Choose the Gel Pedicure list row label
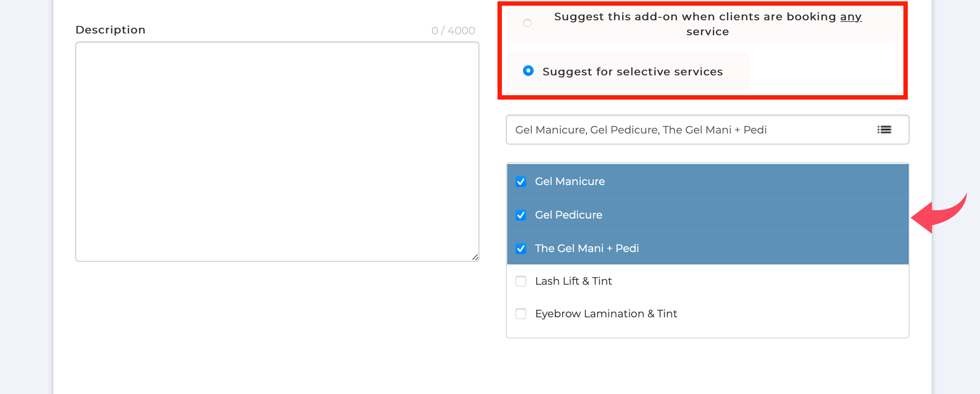980x394 pixels. point(568,215)
